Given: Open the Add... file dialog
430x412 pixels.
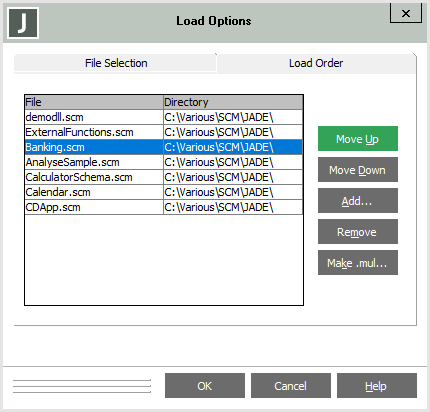Looking at the screenshot, I should pos(358,201).
